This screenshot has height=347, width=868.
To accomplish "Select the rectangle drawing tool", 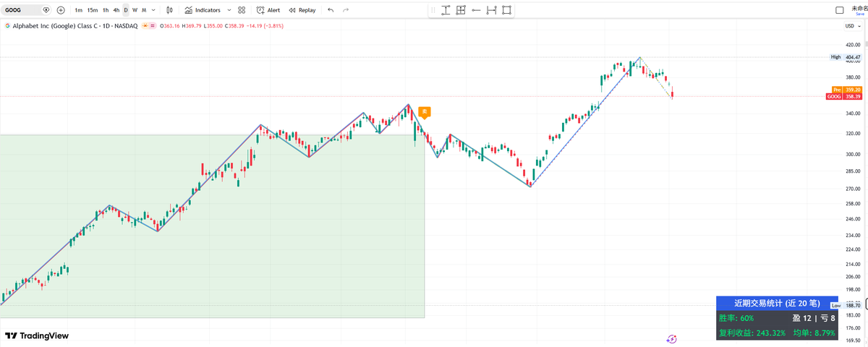I will (x=507, y=10).
